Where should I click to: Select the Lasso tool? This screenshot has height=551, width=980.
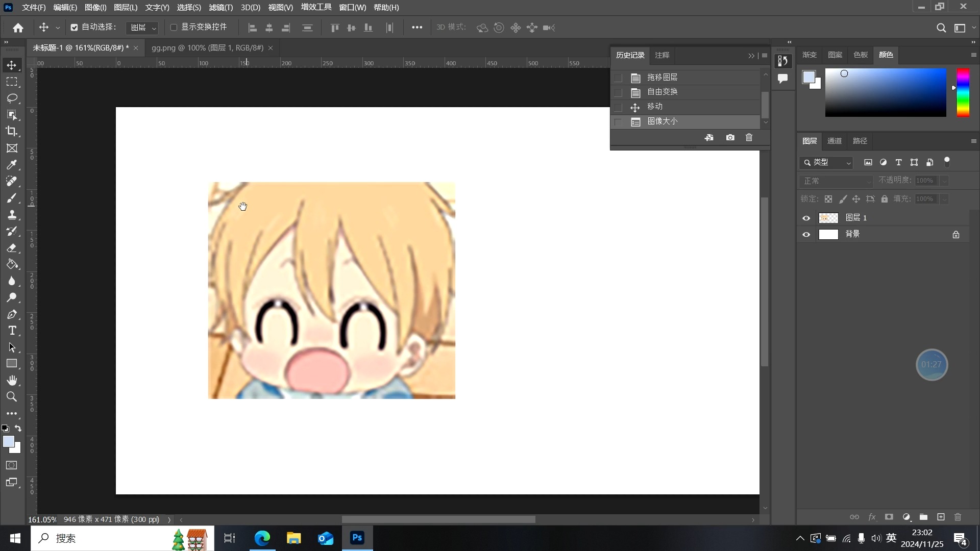12,98
